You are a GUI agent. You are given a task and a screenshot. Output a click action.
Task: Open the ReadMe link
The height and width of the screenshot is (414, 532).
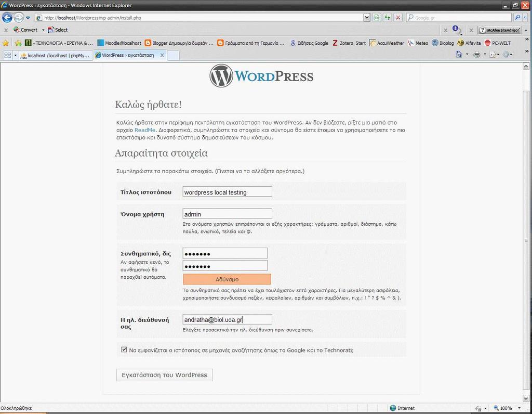click(145, 130)
